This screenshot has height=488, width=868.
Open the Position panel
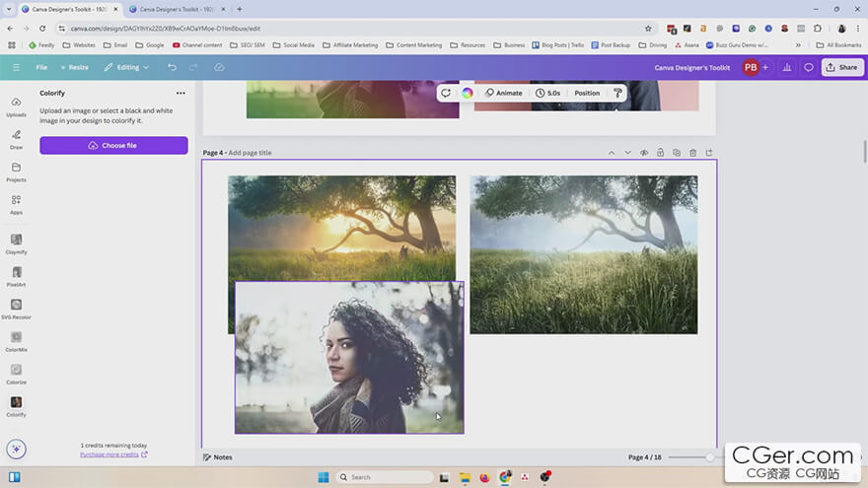coord(587,93)
